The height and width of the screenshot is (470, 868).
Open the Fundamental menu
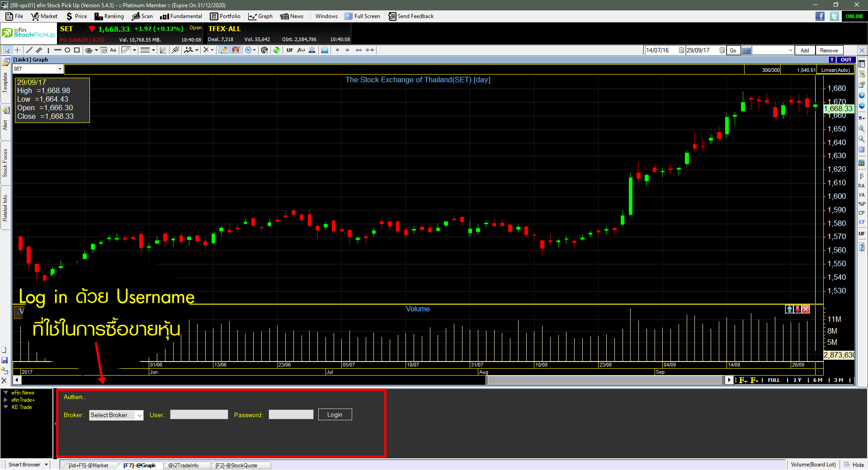(181, 16)
